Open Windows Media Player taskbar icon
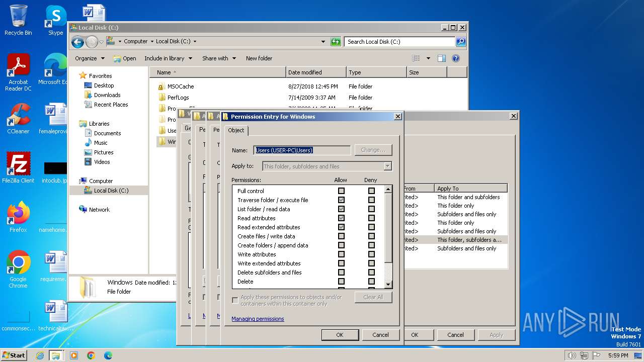 click(x=74, y=355)
